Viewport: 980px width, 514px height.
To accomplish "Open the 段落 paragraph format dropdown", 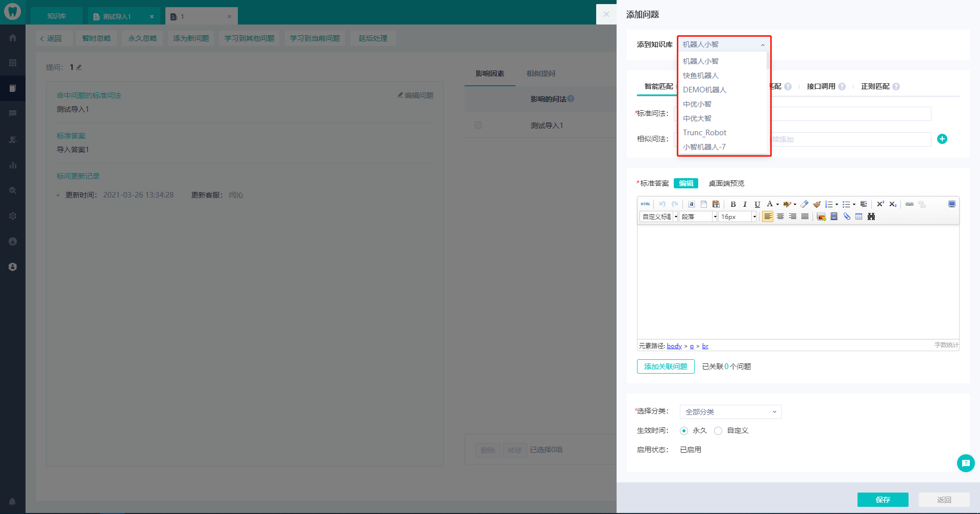I will (x=698, y=217).
